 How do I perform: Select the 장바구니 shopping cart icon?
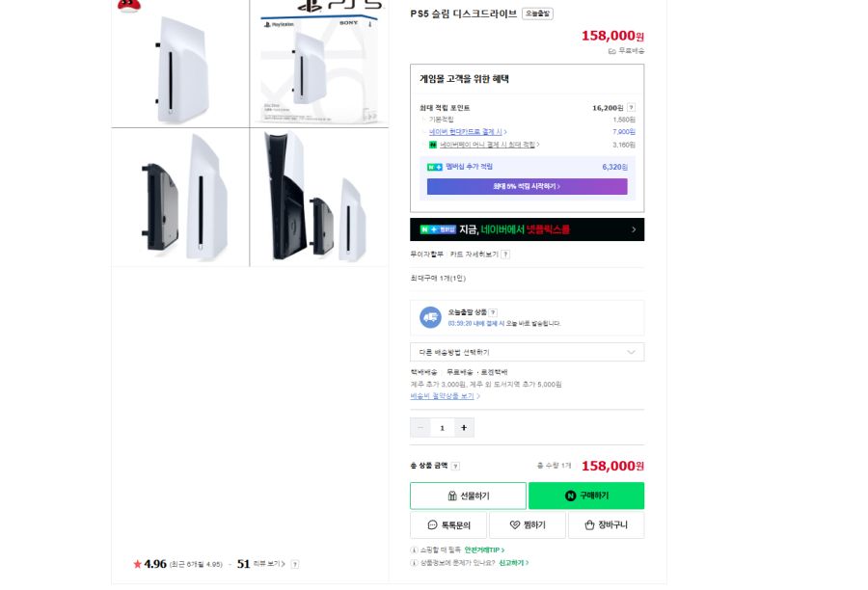(x=588, y=524)
